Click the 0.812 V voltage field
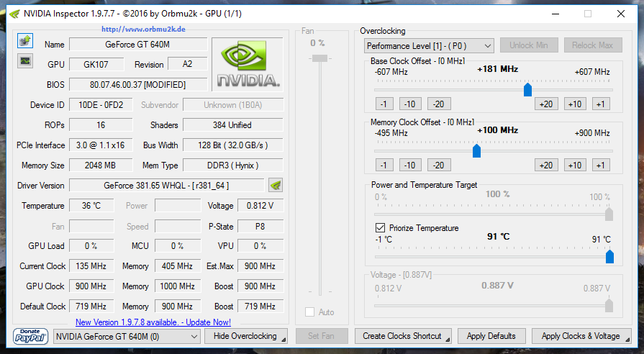This screenshot has width=644, height=354. 260,205
